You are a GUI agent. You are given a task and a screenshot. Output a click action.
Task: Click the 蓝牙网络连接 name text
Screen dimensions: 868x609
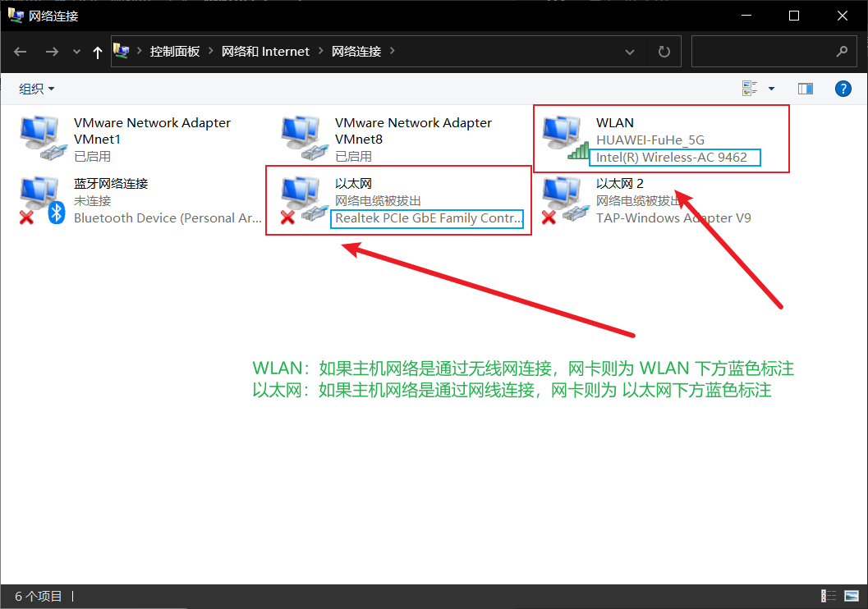[111, 184]
